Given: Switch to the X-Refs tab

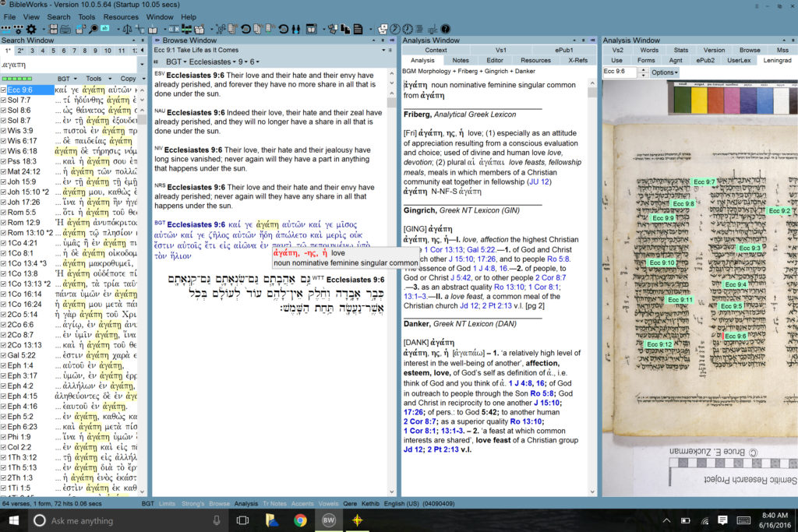Looking at the screenshot, I should tap(577, 60).
